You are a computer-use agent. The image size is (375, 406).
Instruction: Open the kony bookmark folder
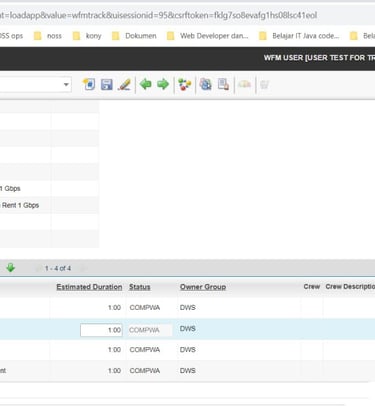click(87, 36)
